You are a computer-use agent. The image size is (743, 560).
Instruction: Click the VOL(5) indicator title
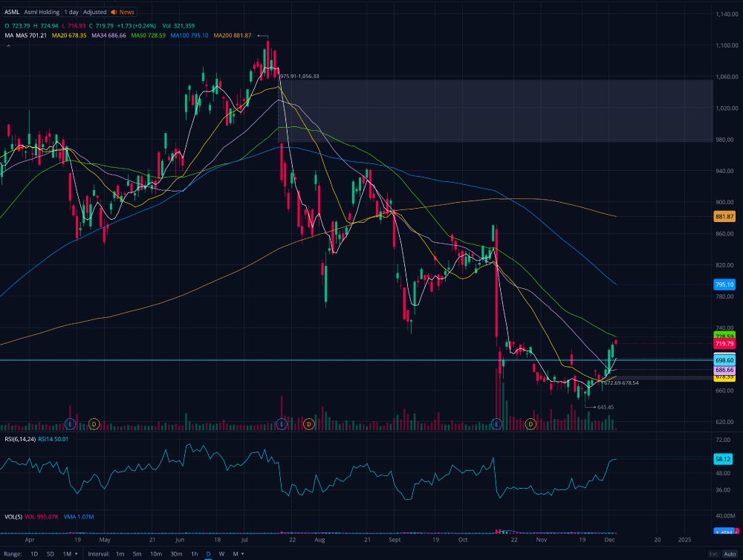tap(13, 517)
